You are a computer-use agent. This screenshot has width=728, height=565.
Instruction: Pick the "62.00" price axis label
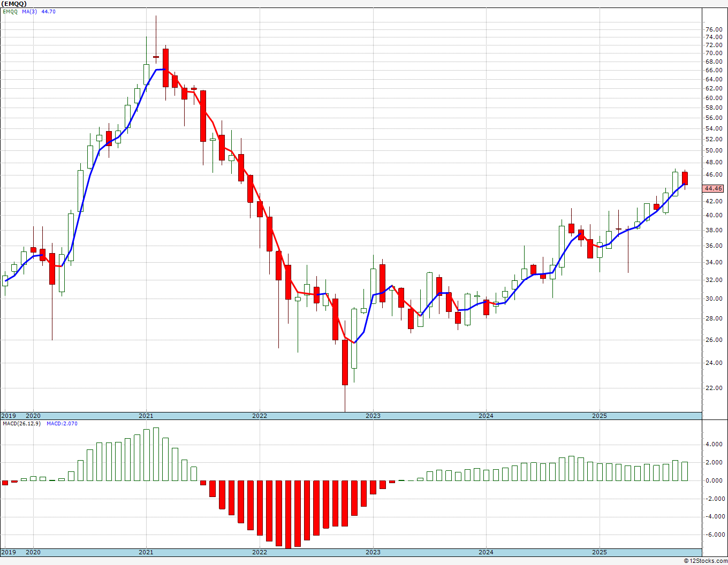[714, 88]
